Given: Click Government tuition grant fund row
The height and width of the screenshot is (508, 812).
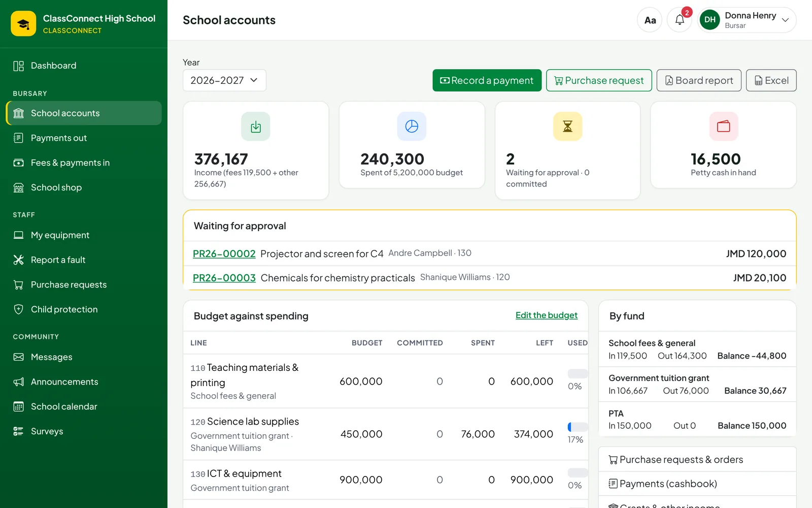Looking at the screenshot, I should [x=697, y=384].
